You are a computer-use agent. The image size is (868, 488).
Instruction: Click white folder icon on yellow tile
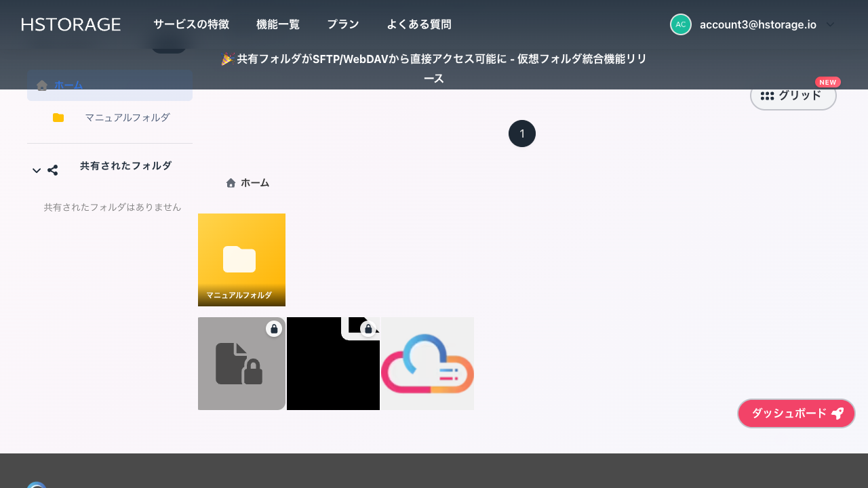[239, 259]
